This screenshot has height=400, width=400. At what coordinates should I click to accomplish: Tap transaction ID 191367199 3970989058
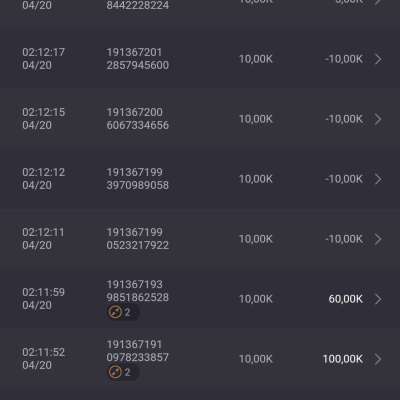tap(138, 179)
